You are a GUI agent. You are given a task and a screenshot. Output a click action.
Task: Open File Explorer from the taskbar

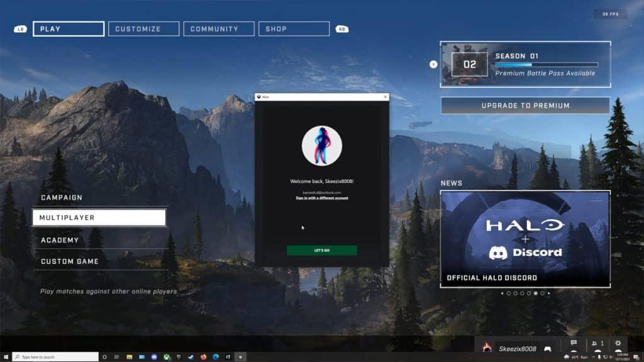[129, 357]
